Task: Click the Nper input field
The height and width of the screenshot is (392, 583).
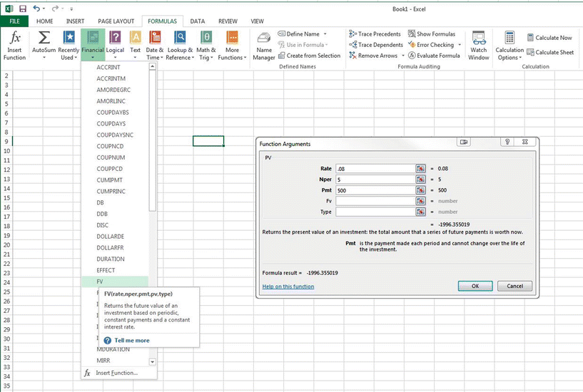Action: 375,180
